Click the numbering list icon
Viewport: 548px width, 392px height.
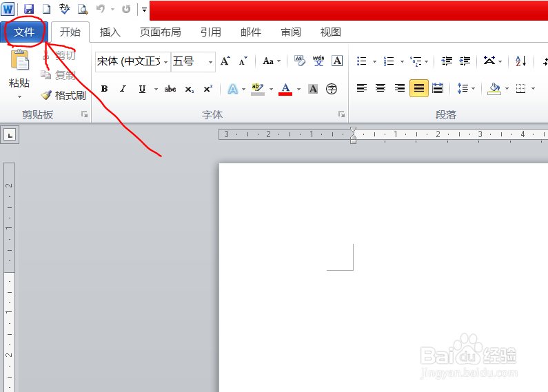click(x=389, y=61)
